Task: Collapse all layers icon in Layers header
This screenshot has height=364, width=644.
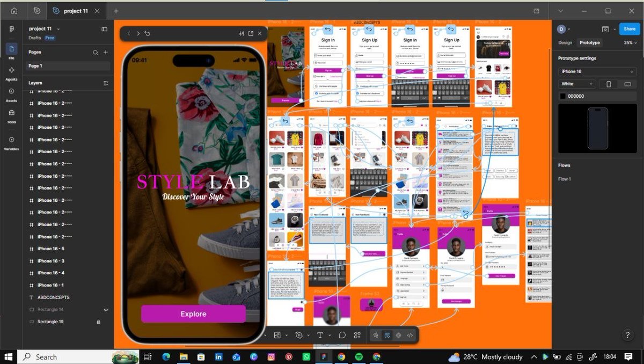Action: click(106, 83)
